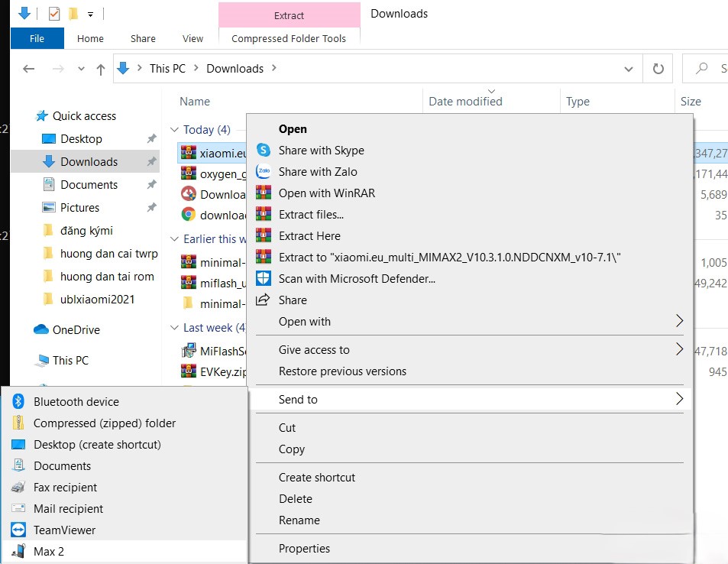
Task: Send to the Max 2 device
Action: (49, 552)
